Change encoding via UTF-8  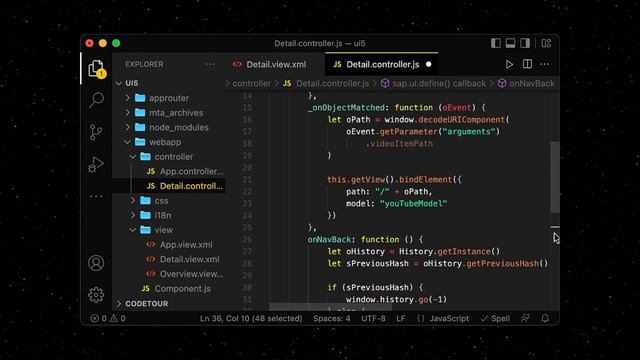click(x=373, y=318)
